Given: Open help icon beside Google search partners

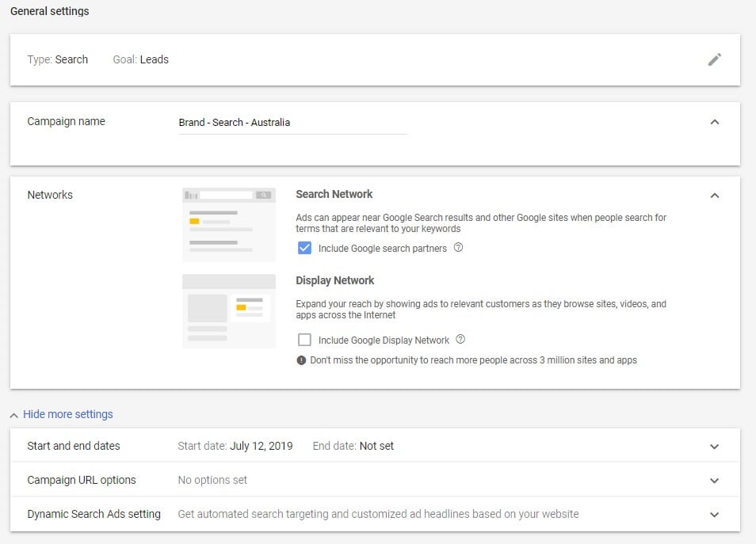Looking at the screenshot, I should pyautogui.click(x=459, y=248).
